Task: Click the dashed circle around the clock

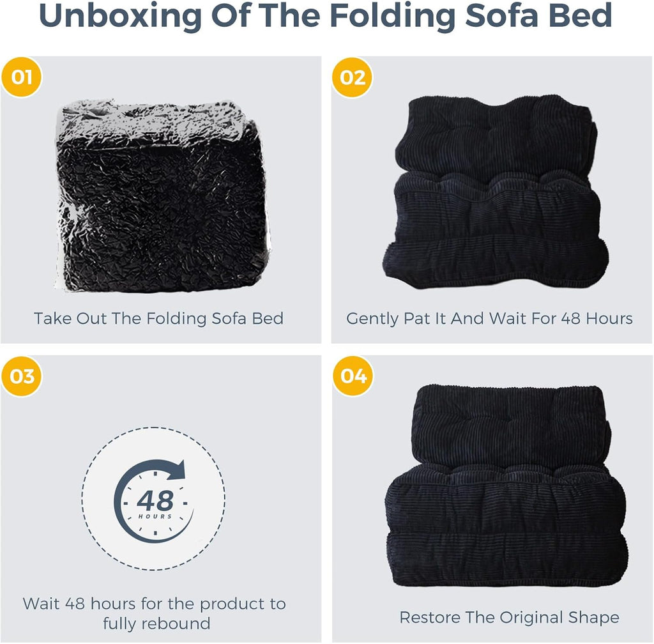Action: pyautogui.click(x=154, y=498)
